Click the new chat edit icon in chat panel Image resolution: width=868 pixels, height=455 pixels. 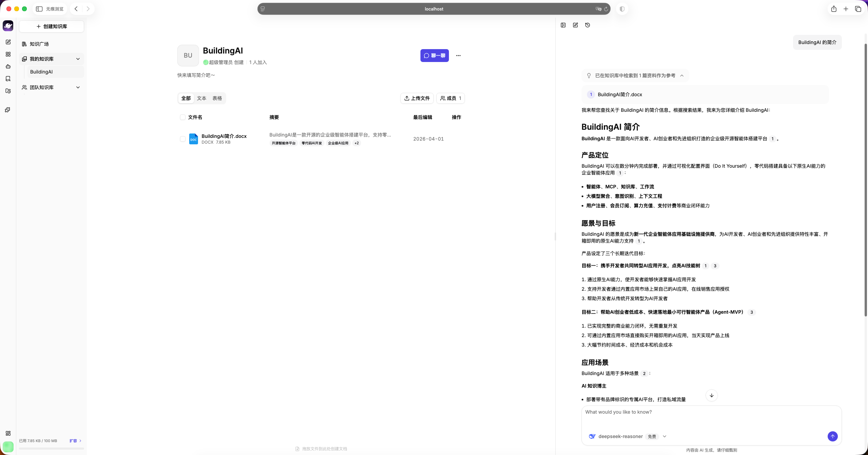pos(575,25)
